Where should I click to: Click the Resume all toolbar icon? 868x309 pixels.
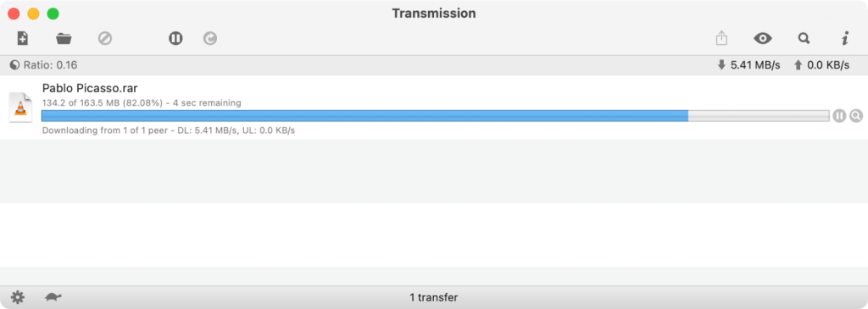click(x=210, y=38)
